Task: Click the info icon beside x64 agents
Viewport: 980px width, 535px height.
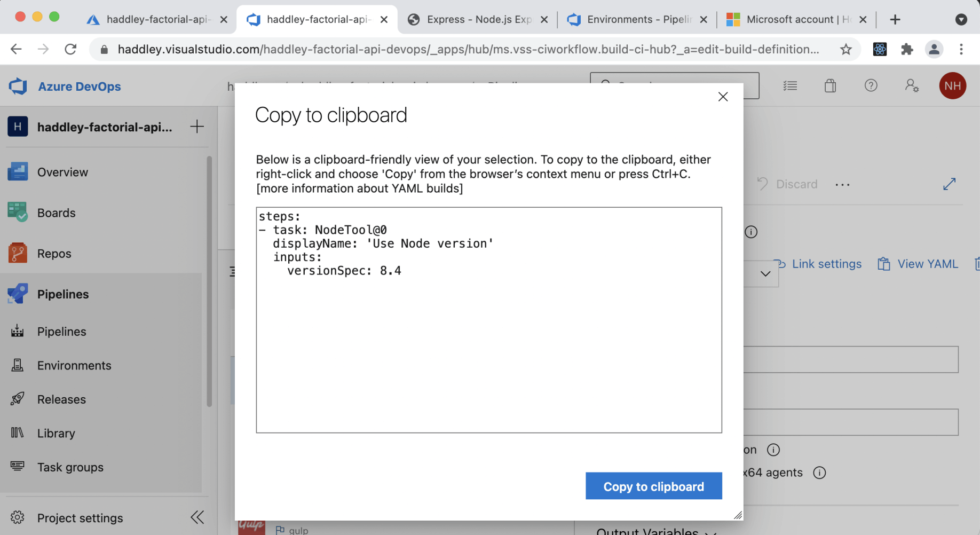Action: 819,473
